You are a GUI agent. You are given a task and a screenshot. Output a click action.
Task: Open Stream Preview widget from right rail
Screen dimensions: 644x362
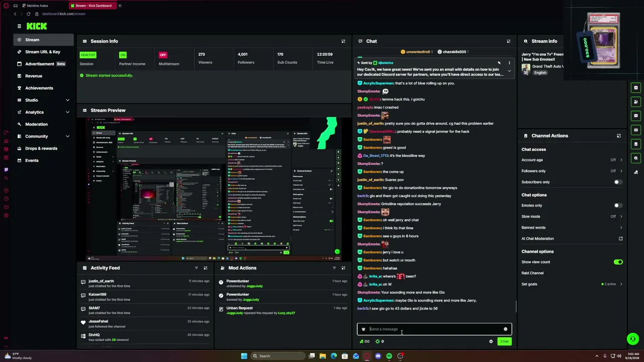(636, 130)
